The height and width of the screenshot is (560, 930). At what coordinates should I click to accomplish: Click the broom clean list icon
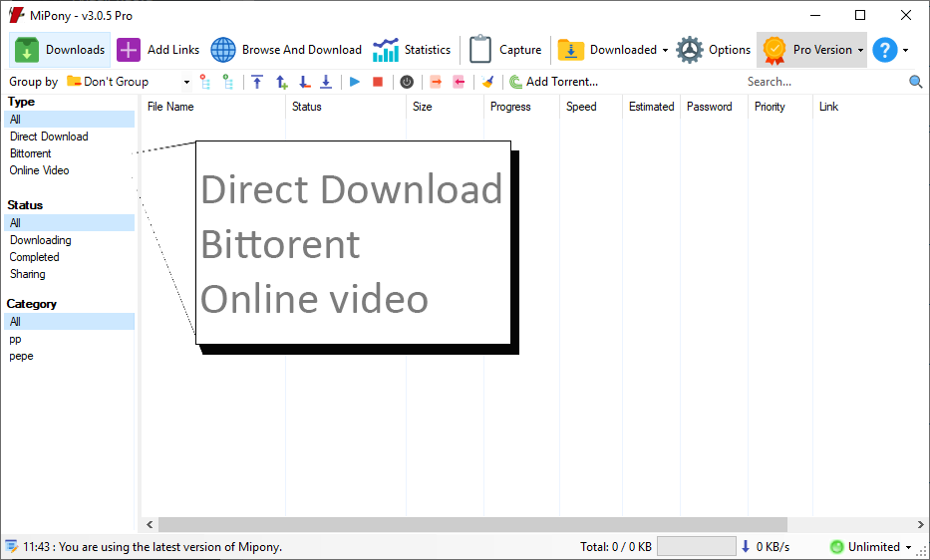tap(487, 82)
